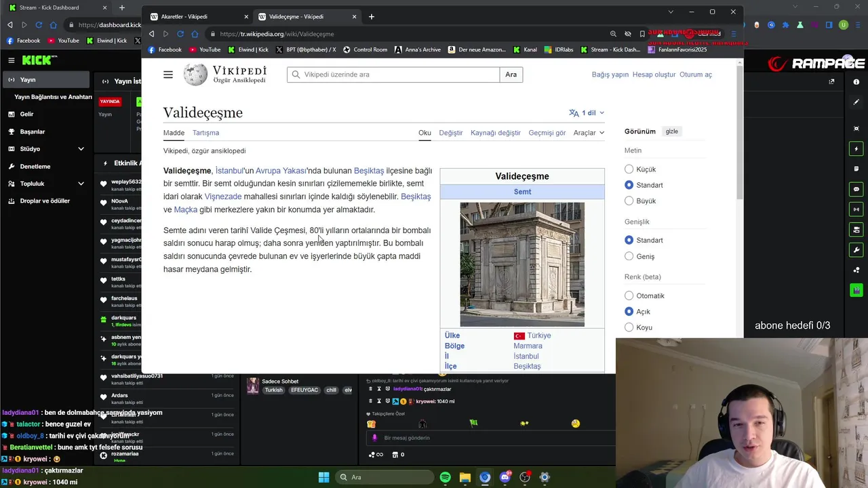
Task: Switch to Akaretler - Vikipedi tab
Action: click(197, 16)
